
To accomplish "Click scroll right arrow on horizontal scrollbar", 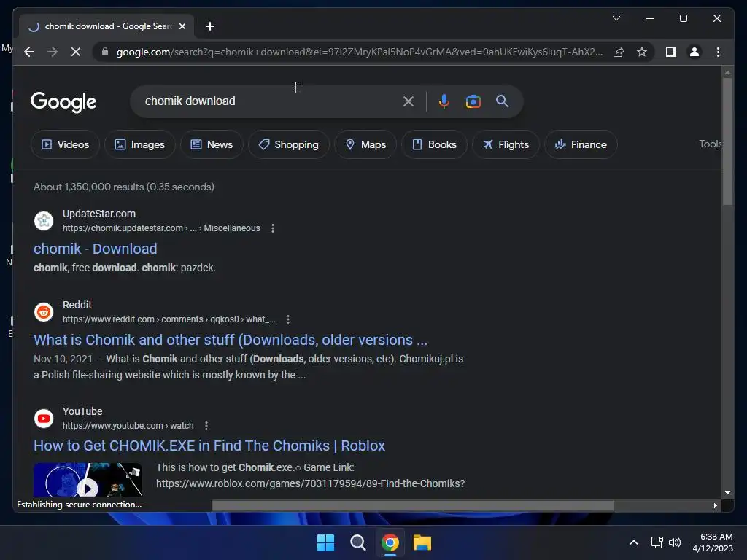I will pyautogui.click(x=715, y=506).
